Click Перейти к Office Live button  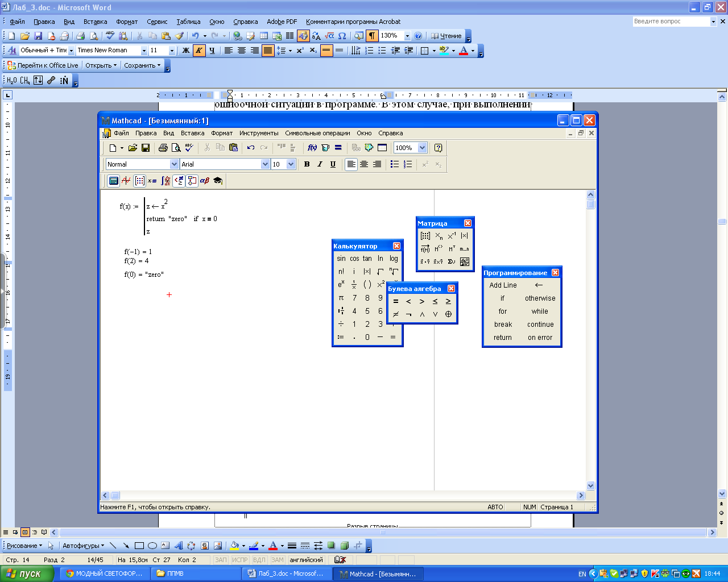click(43, 65)
